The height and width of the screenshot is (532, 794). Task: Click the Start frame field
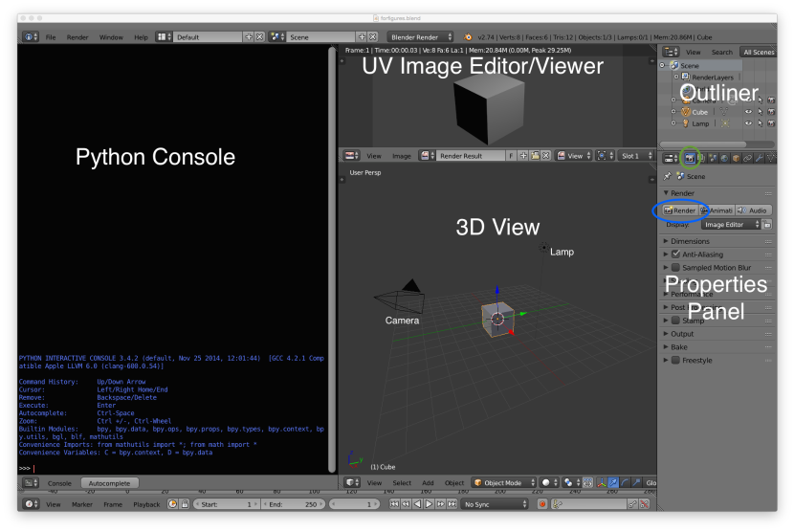[226, 504]
